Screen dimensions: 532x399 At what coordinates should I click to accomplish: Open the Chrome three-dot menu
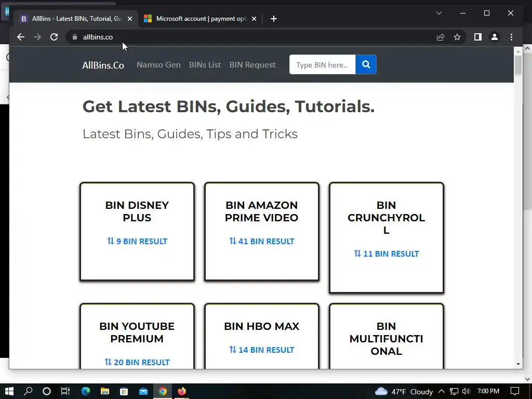pyautogui.click(x=511, y=37)
